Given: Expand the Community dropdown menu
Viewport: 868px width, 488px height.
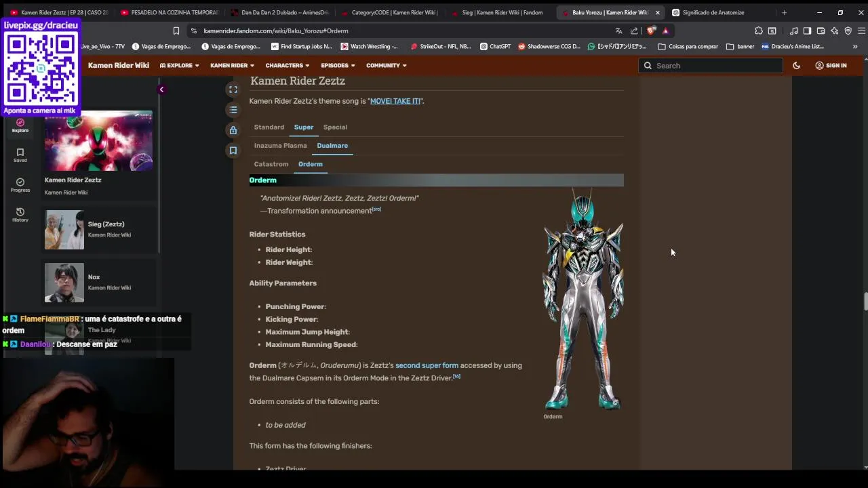Looking at the screenshot, I should pos(387,66).
